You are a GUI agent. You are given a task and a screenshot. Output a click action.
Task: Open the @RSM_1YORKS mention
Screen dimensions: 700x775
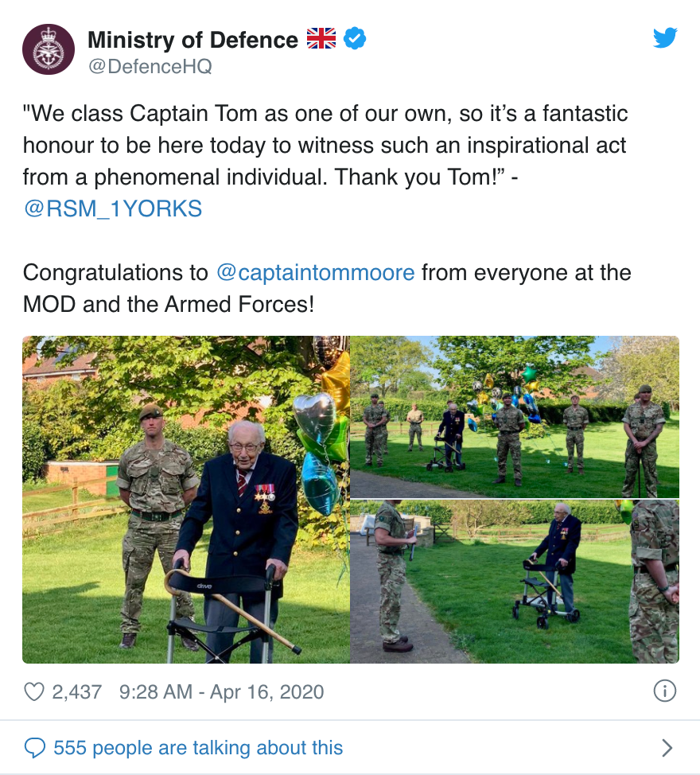(x=112, y=208)
